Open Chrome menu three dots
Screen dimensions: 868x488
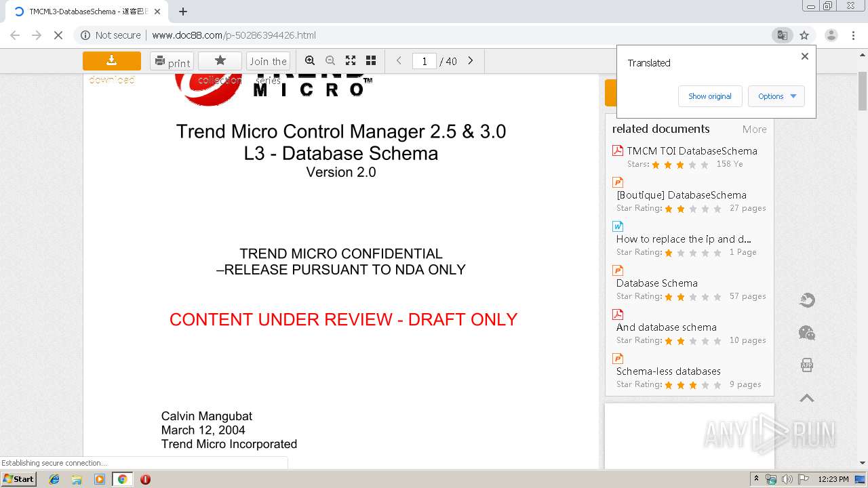(854, 35)
